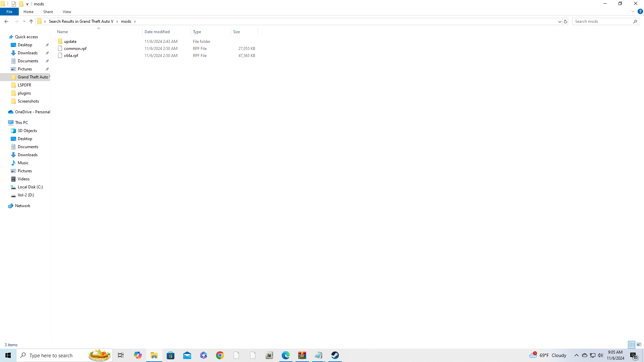Image resolution: width=644 pixels, height=362 pixels.
Task: Customize Quick Access Toolbar dropdown
Action: tap(28, 4)
